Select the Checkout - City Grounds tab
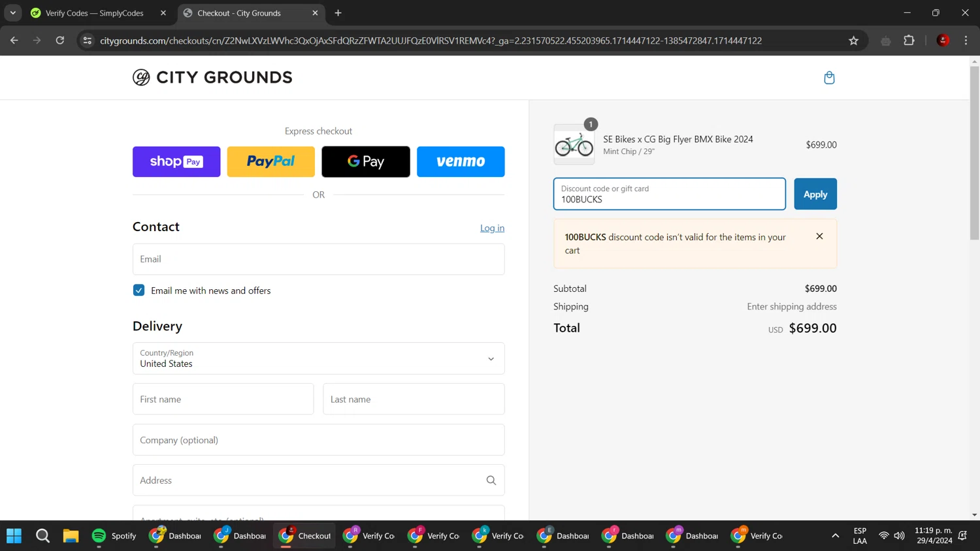The image size is (980, 551). click(251, 13)
